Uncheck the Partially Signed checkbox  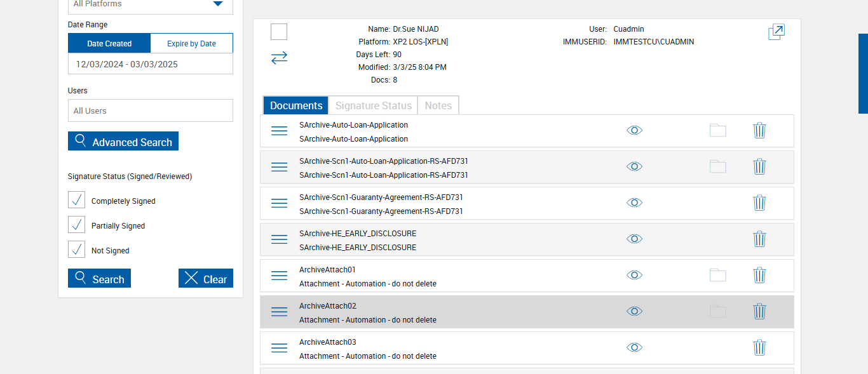tap(76, 224)
